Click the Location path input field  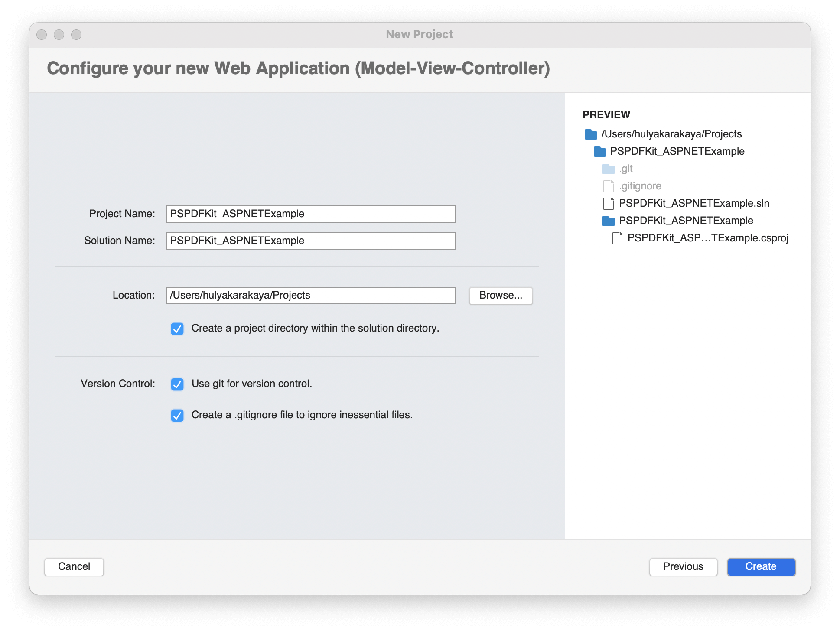(x=311, y=296)
